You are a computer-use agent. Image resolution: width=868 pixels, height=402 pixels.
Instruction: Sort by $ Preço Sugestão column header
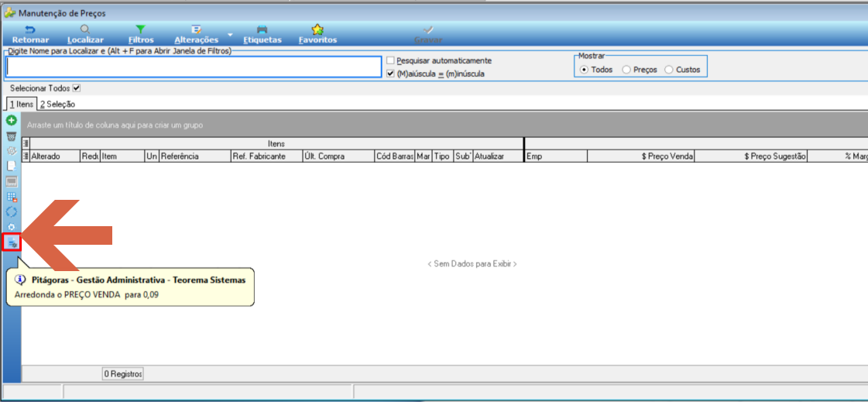750,156
